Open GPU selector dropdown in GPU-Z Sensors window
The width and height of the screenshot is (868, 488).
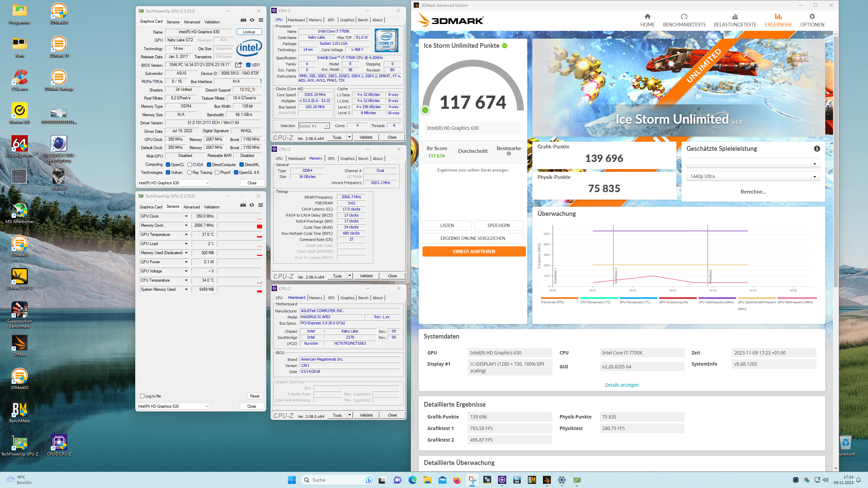174,406
